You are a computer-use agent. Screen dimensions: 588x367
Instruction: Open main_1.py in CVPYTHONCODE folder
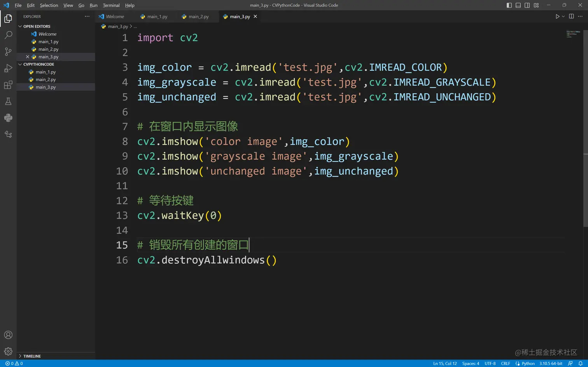point(46,72)
